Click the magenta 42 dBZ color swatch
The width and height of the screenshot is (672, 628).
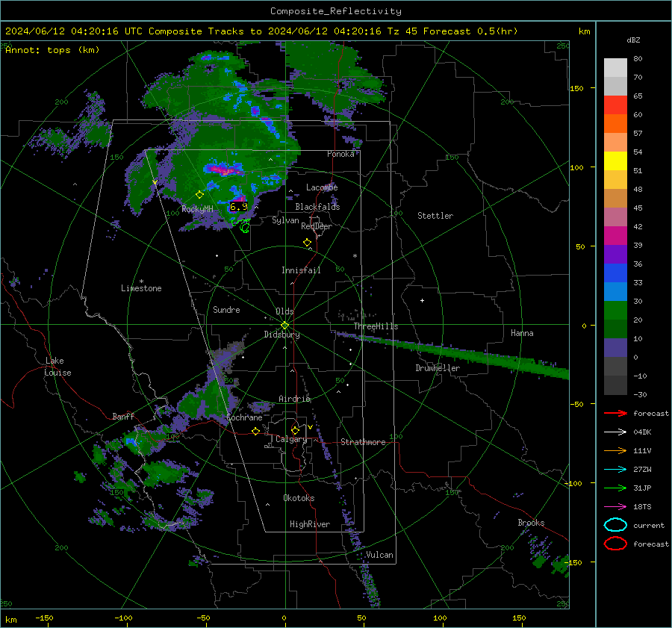tap(615, 235)
